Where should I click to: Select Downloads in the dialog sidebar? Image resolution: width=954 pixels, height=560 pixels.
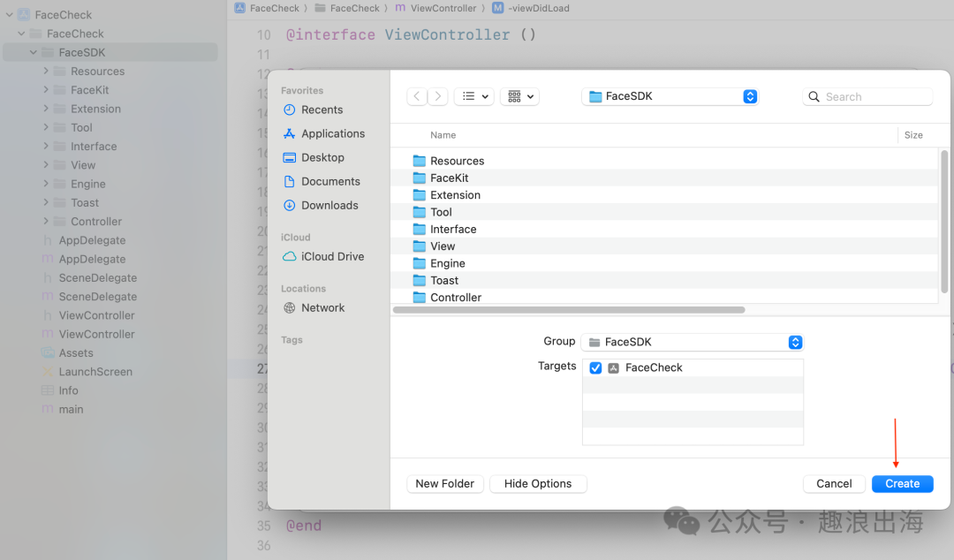point(321,205)
